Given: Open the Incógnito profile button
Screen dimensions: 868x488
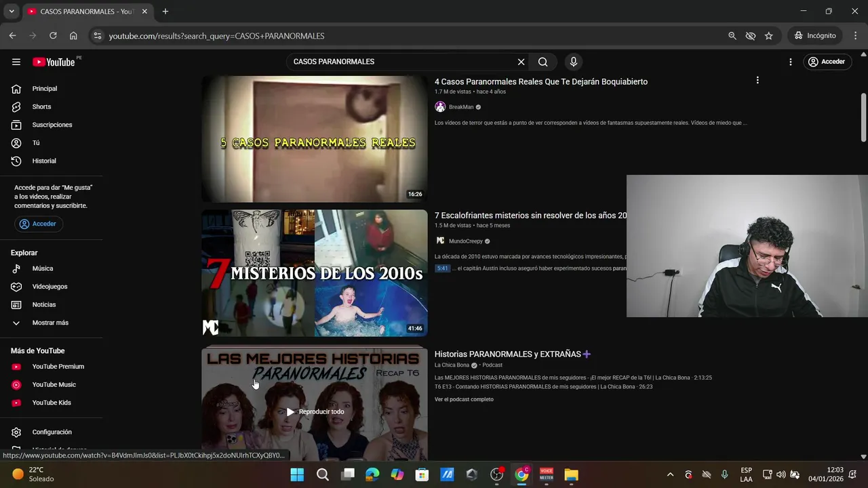Looking at the screenshot, I should click(815, 36).
